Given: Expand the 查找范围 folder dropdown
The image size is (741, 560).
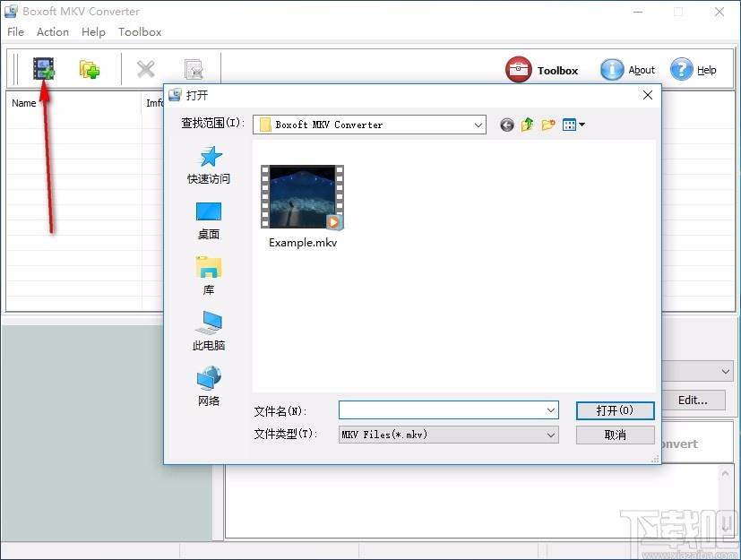Looking at the screenshot, I should click(478, 125).
